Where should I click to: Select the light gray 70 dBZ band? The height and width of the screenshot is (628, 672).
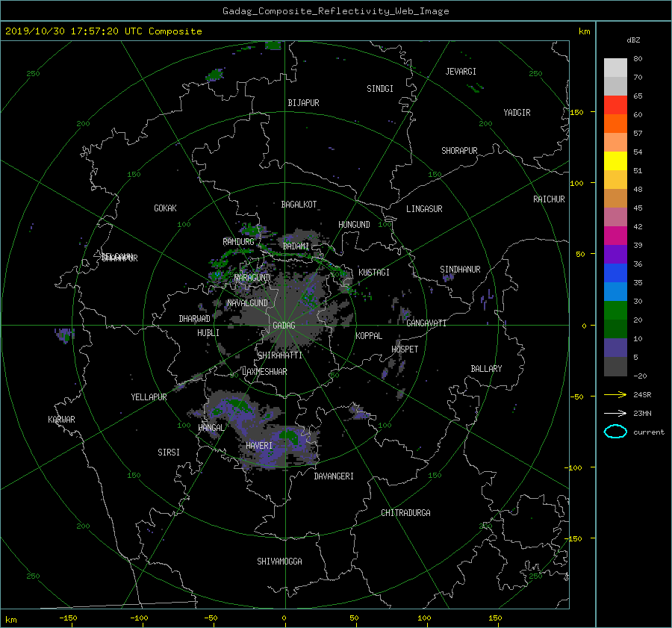pos(615,68)
